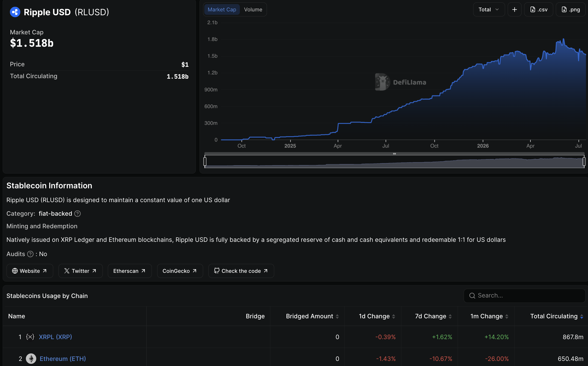Click the Total Circulating 1.518b value

177,76
